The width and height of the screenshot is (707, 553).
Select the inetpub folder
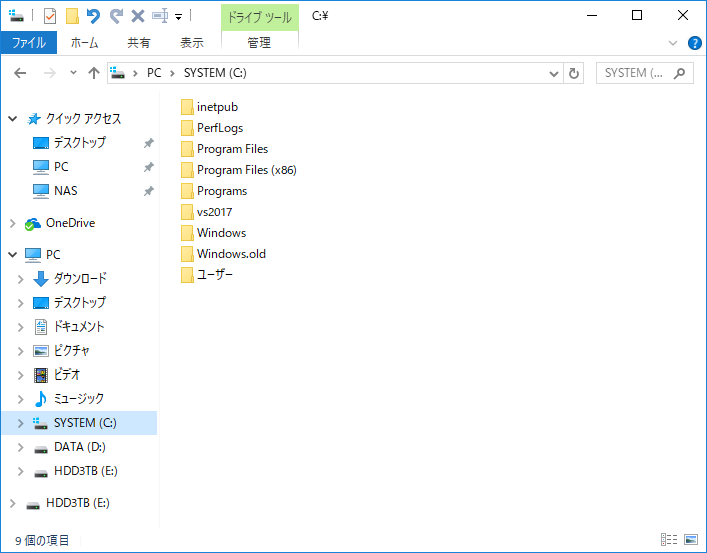tap(217, 107)
